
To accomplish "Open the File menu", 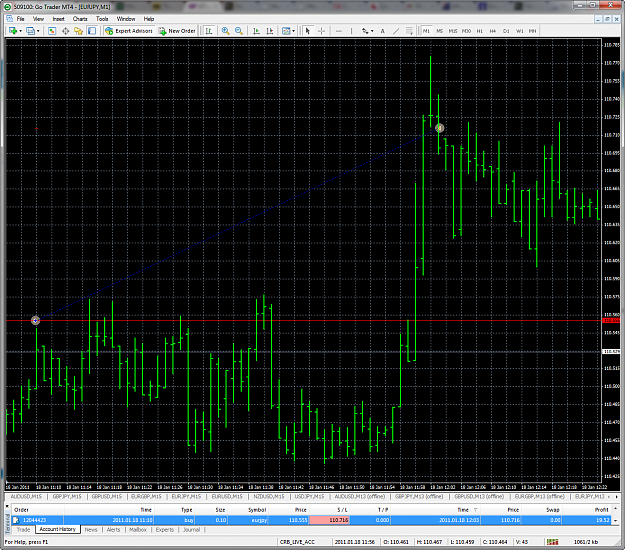I will coord(20,19).
